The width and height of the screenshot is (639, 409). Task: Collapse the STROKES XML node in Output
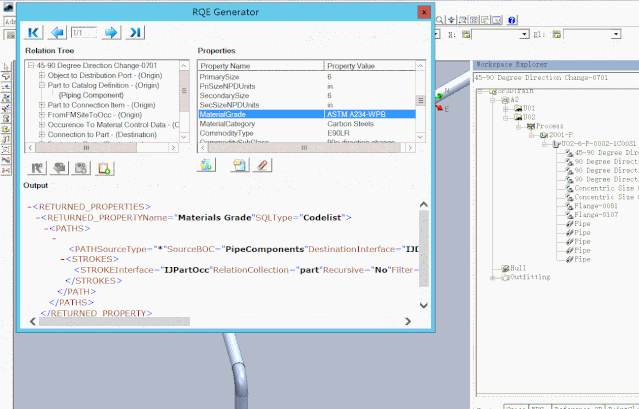pos(63,259)
